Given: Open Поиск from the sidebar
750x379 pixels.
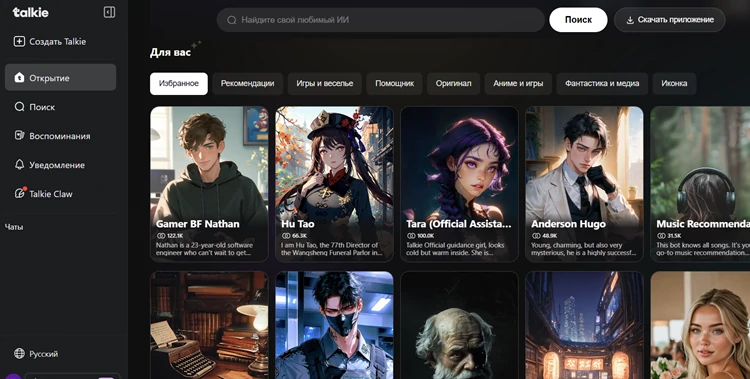Looking at the screenshot, I should point(60,107).
